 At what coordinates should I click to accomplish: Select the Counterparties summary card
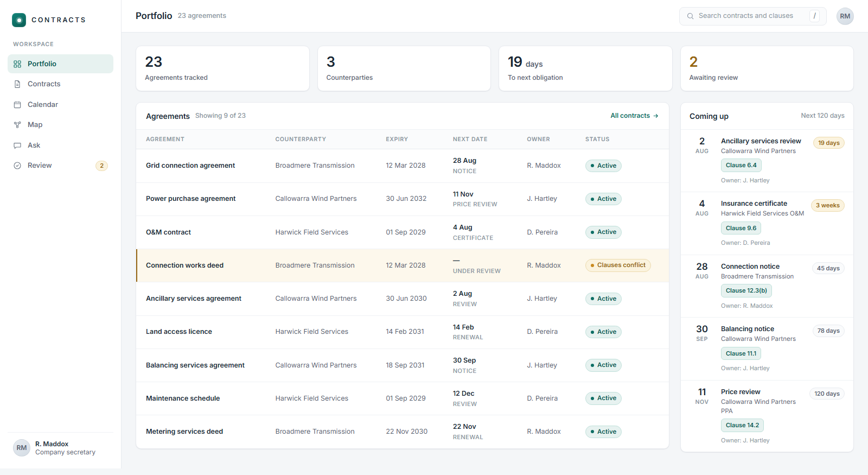[404, 68]
